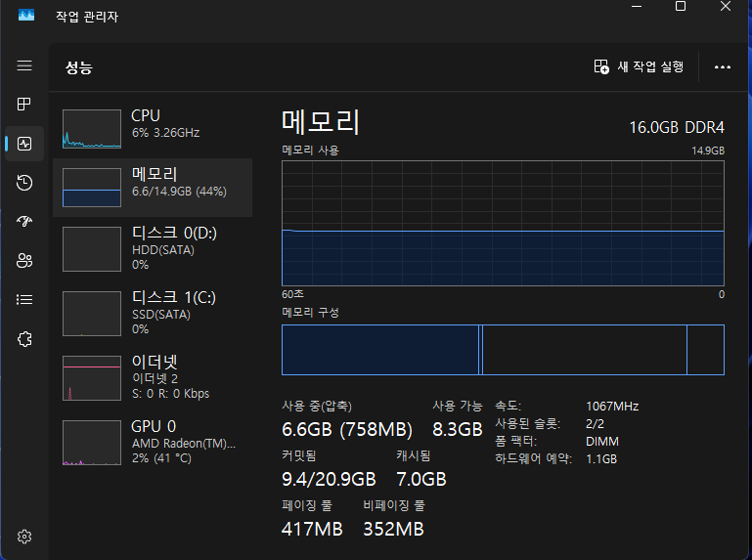The image size is (752, 560).
Task: Open the Services page icon
Action: (x=24, y=339)
